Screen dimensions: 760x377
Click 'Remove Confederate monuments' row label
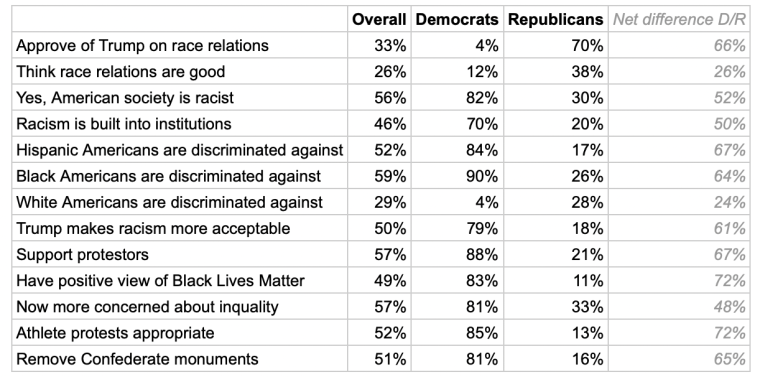click(137, 360)
